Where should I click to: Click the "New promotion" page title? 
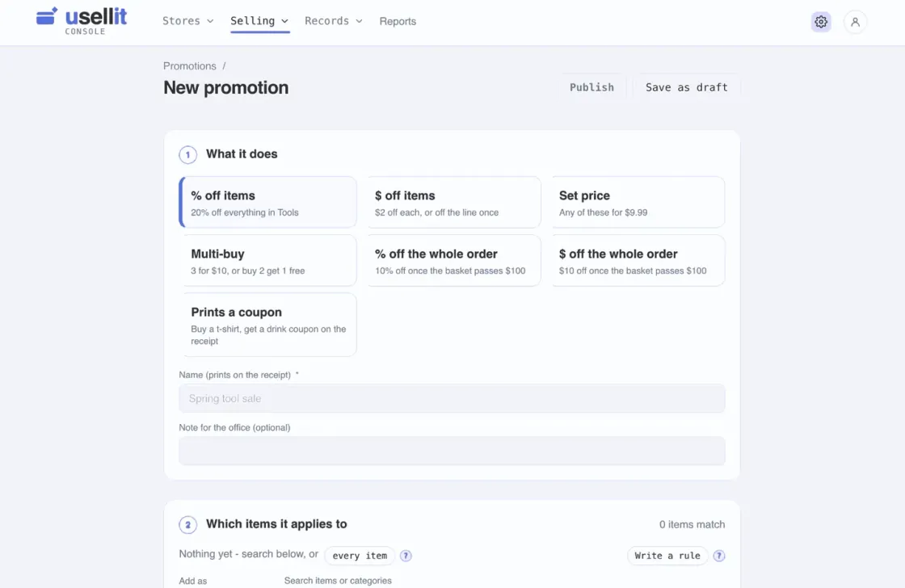pos(225,88)
